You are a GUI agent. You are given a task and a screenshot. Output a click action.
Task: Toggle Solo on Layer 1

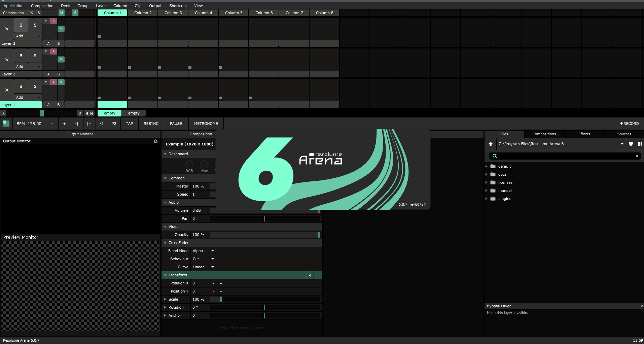click(x=35, y=87)
